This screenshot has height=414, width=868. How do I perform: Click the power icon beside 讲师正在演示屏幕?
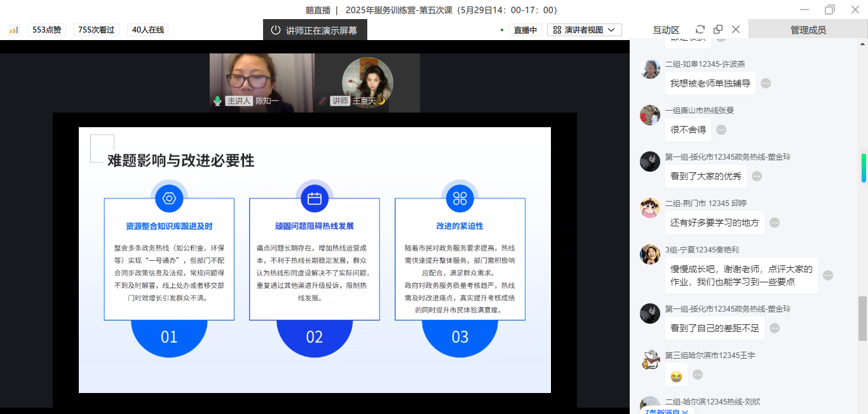[x=276, y=30]
